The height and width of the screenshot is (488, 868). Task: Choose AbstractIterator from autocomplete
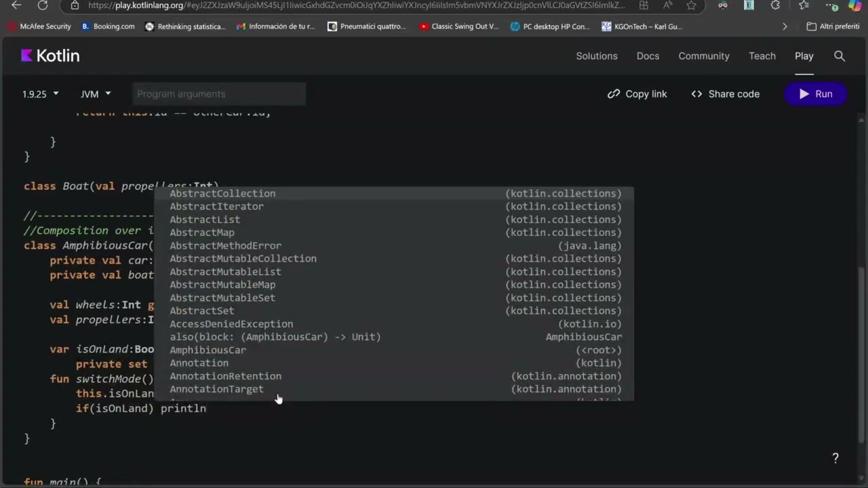pyautogui.click(x=394, y=207)
